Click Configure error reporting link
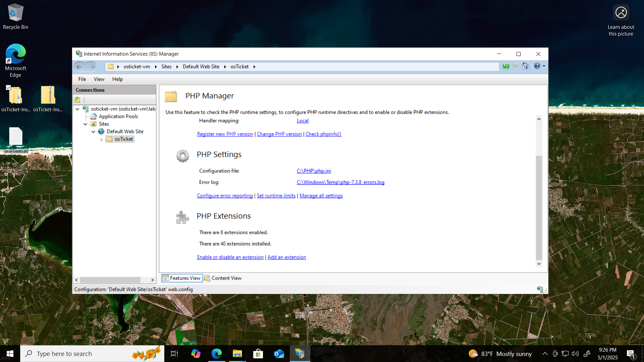644x362 pixels. [x=225, y=196]
